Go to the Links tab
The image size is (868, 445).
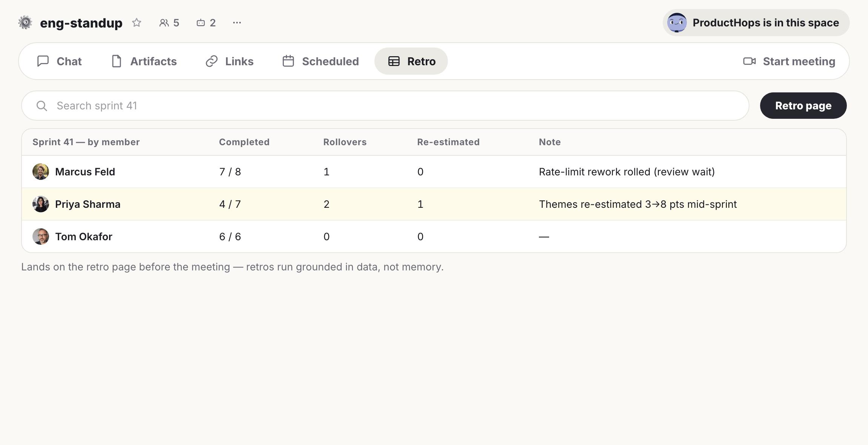click(229, 61)
